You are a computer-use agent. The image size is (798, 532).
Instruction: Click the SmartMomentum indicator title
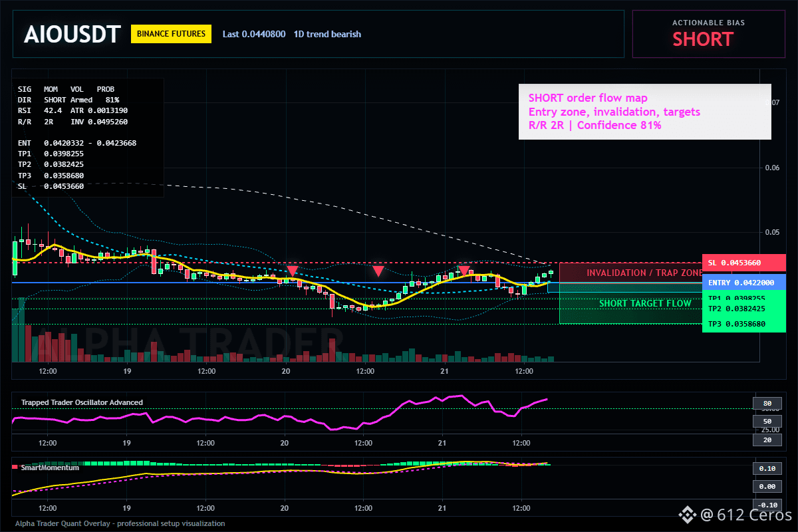(x=50, y=467)
